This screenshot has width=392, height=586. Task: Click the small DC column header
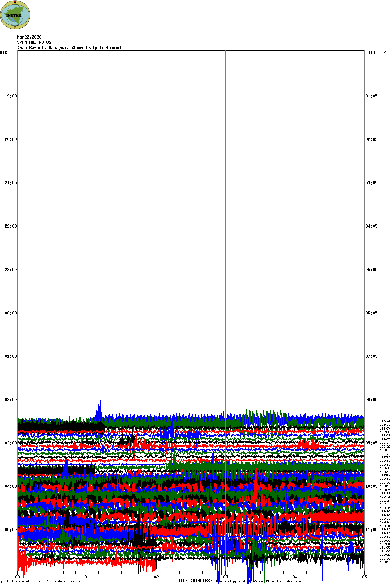(385, 52)
